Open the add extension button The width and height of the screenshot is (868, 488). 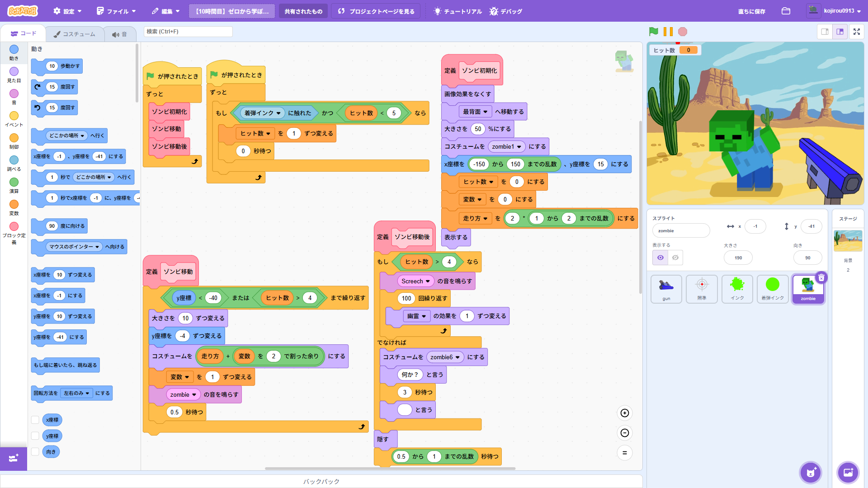(14, 459)
